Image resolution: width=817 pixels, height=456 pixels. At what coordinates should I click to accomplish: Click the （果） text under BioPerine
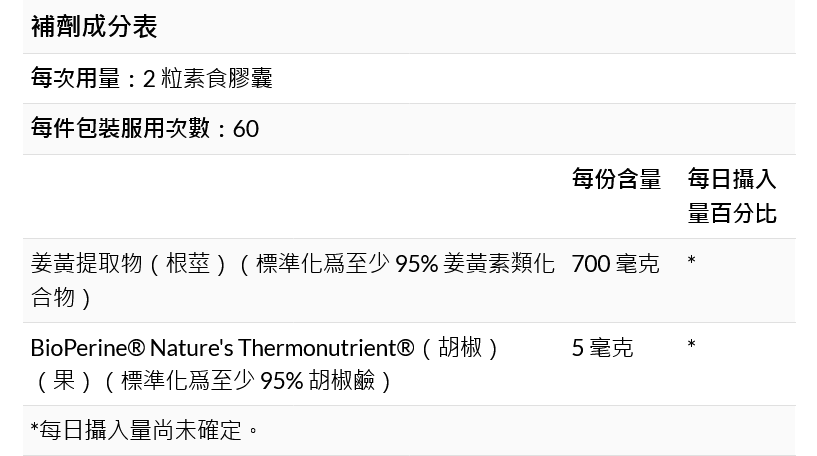tap(66, 381)
